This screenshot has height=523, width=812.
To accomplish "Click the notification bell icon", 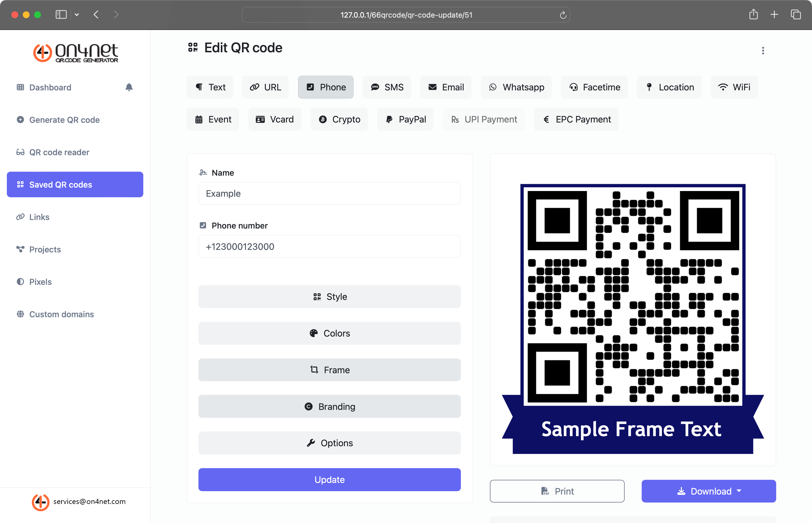I will click(129, 87).
